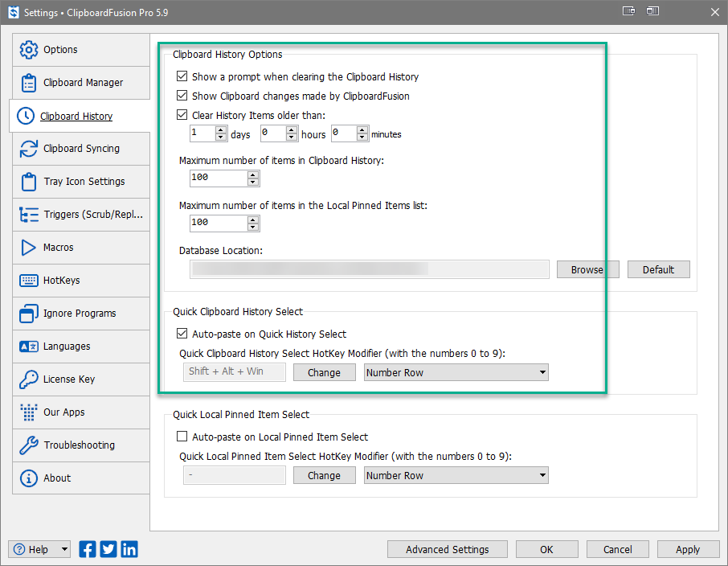Reset database location with Default button
The width and height of the screenshot is (728, 566).
click(658, 269)
